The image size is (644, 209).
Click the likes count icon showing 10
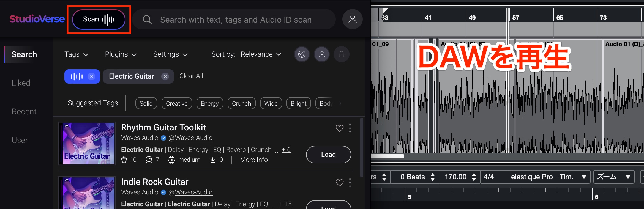(124, 160)
